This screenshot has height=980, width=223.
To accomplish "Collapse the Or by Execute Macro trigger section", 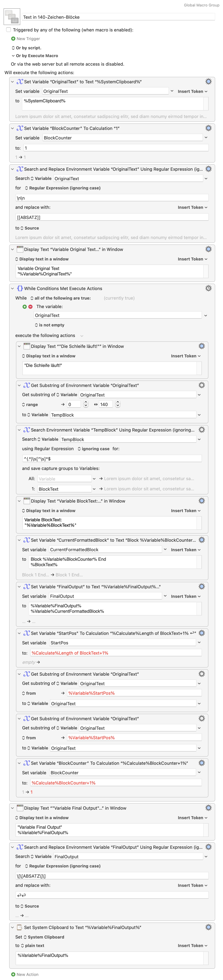I will point(13,56).
